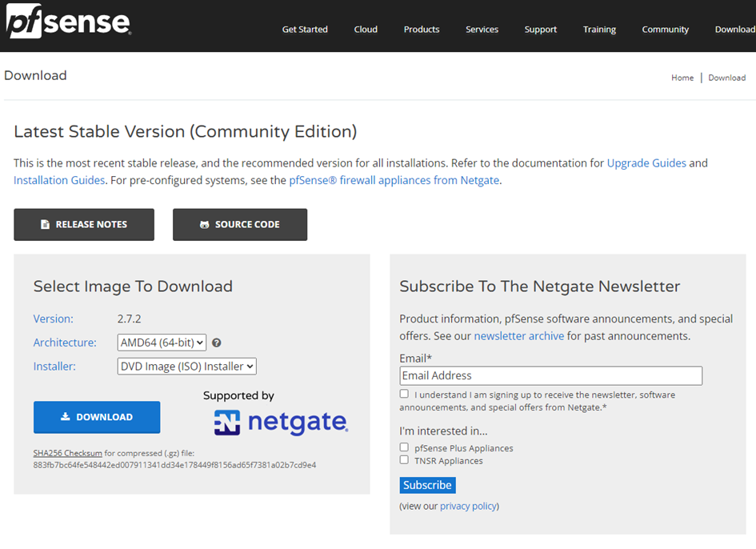Screen dimensions: 756x549
Task: Open the Cloud menu item
Action: pos(366,30)
